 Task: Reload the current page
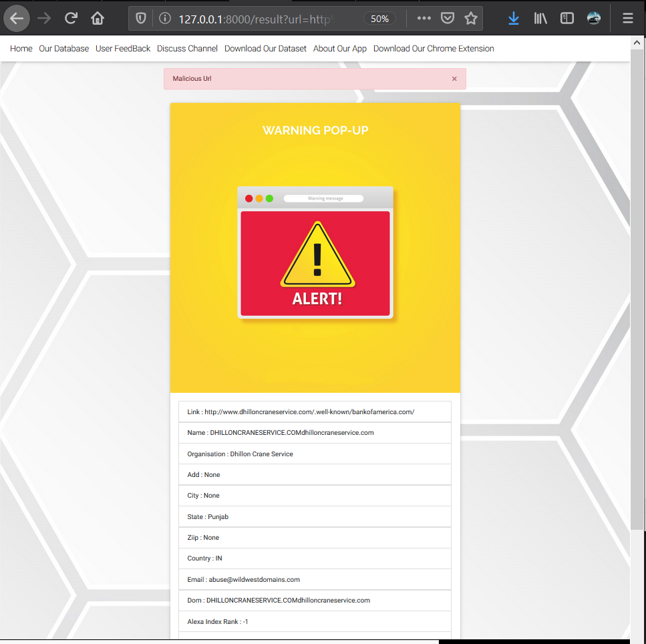click(x=71, y=19)
